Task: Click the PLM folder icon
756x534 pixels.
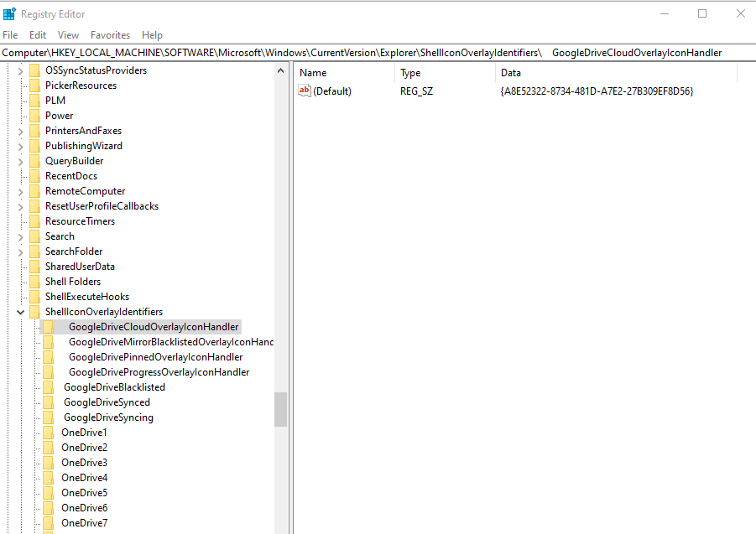Action: 34,100
